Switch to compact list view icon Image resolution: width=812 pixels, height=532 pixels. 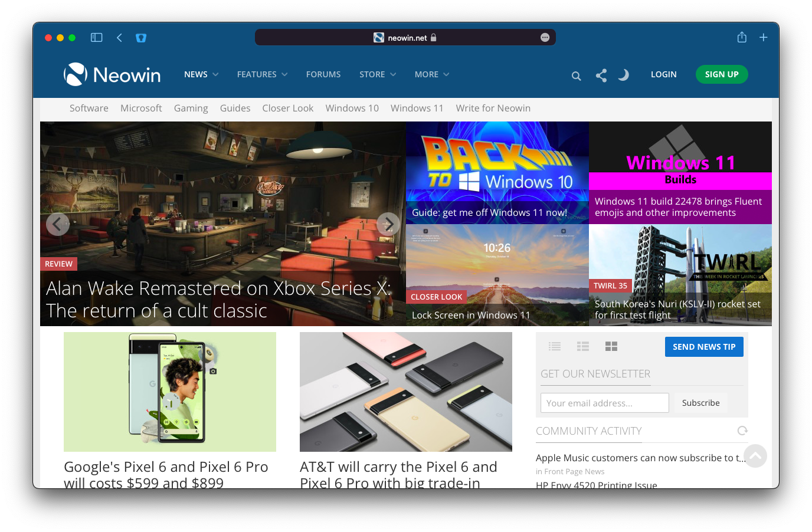pos(555,346)
